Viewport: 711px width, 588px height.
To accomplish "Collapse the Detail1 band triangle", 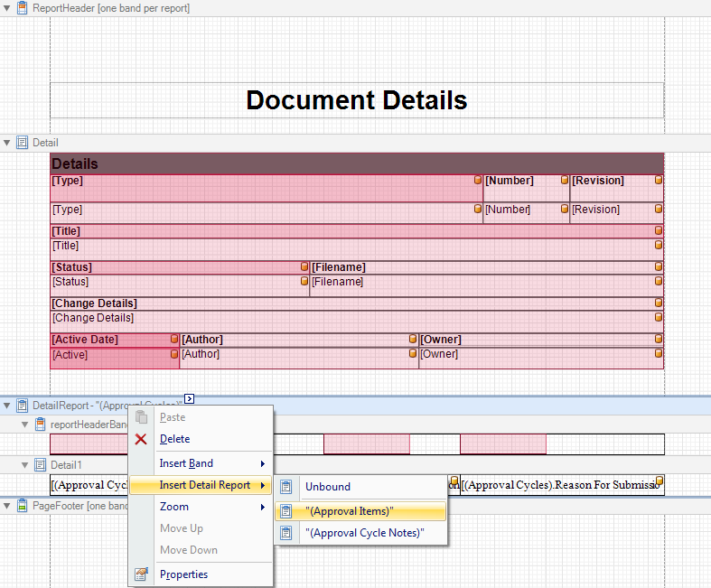I will coord(25,465).
